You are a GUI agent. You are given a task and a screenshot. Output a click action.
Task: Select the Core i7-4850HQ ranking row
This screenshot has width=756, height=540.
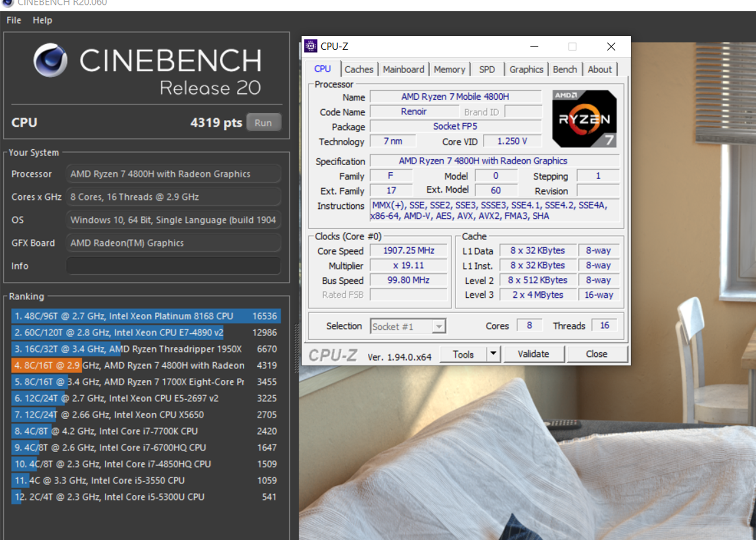146,464
